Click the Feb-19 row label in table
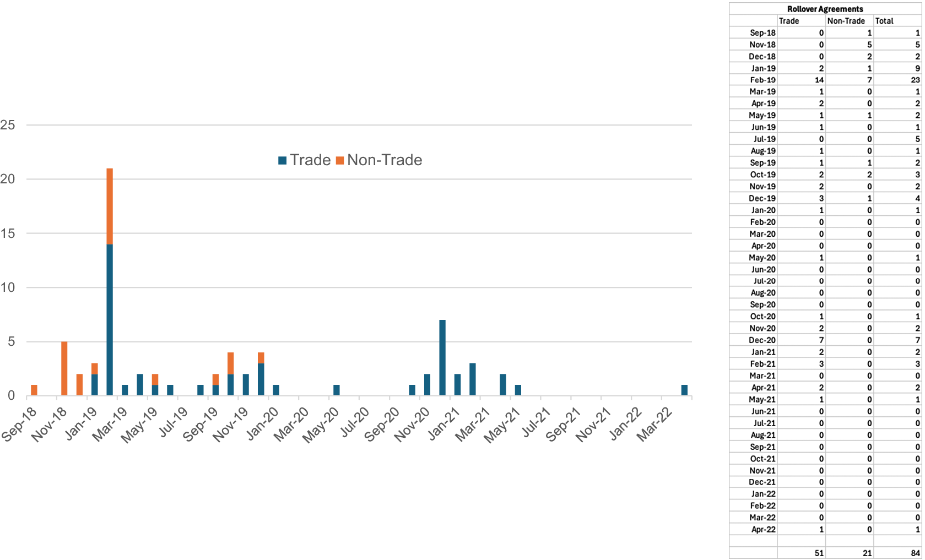This screenshot has height=560, width=925. pos(762,80)
